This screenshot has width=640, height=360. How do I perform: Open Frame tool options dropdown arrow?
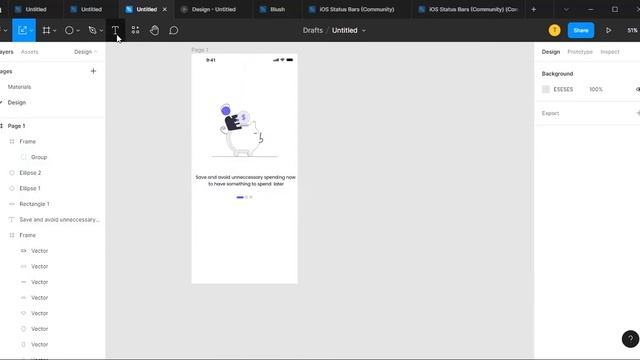tap(55, 31)
